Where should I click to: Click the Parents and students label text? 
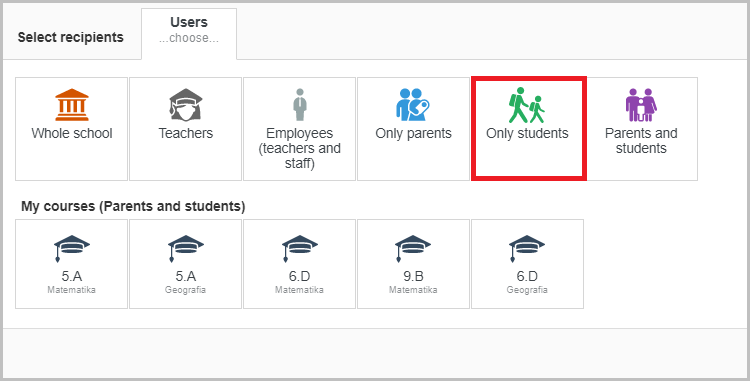click(641, 141)
